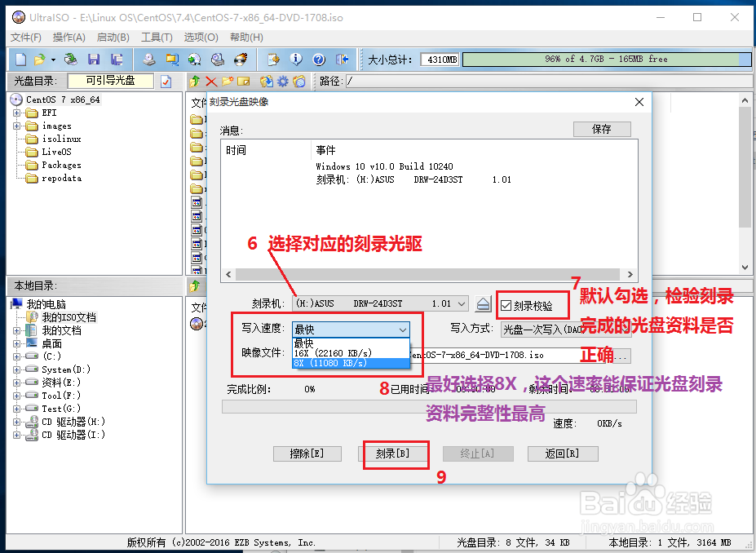Click the Burn CD/DVD image flame icon
Viewport: 756px width, 553px height.
coord(240,60)
